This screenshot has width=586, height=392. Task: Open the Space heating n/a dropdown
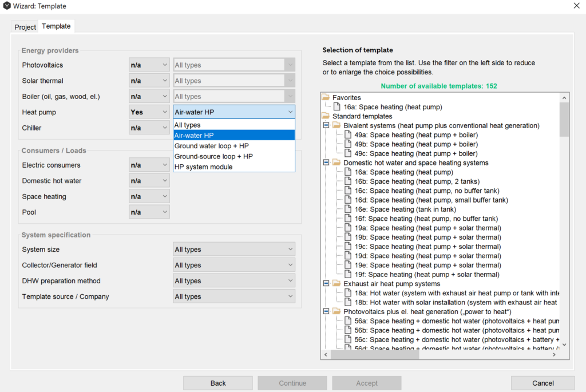click(x=149, y=196)
